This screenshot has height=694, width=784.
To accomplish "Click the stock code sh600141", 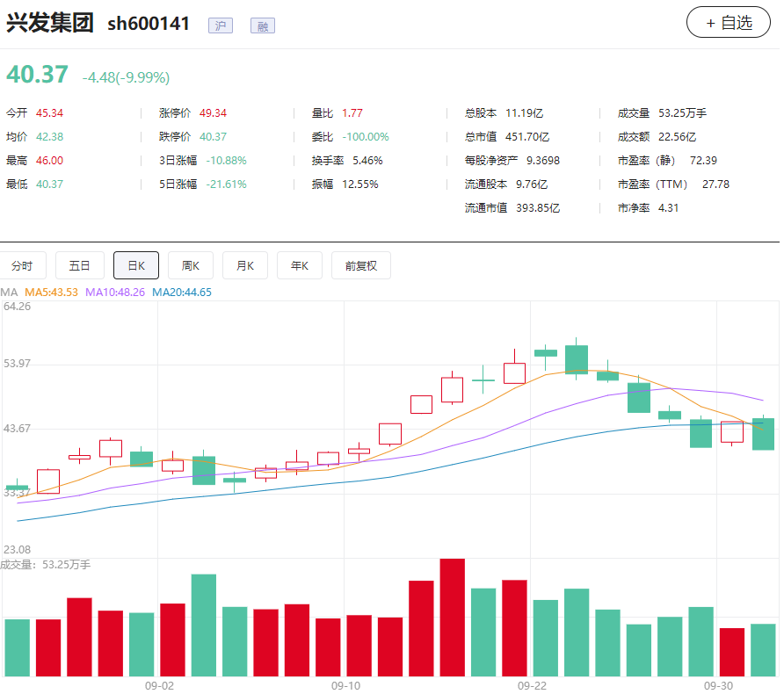I will [149, 24].
